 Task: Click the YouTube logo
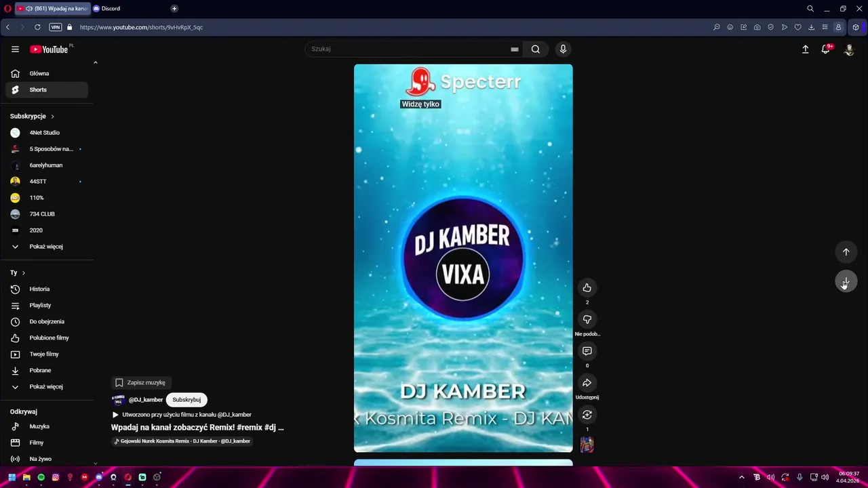click(x=49, y=49)
